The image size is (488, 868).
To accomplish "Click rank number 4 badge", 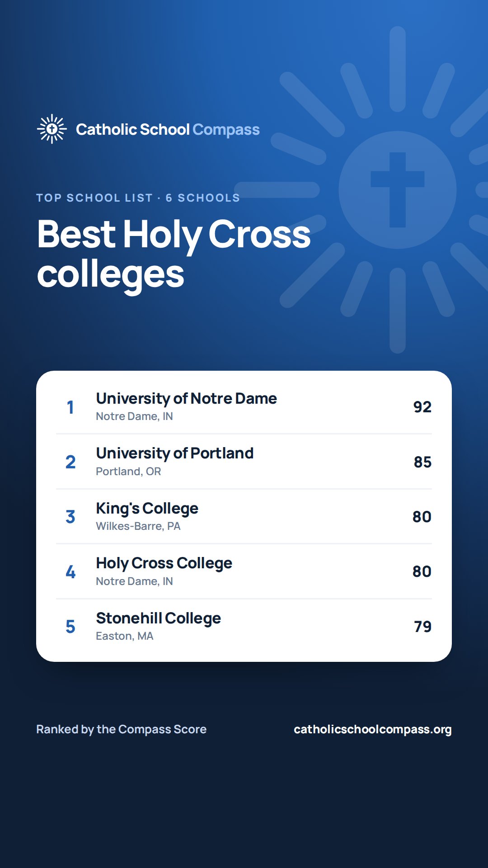I will pos(70,572).
